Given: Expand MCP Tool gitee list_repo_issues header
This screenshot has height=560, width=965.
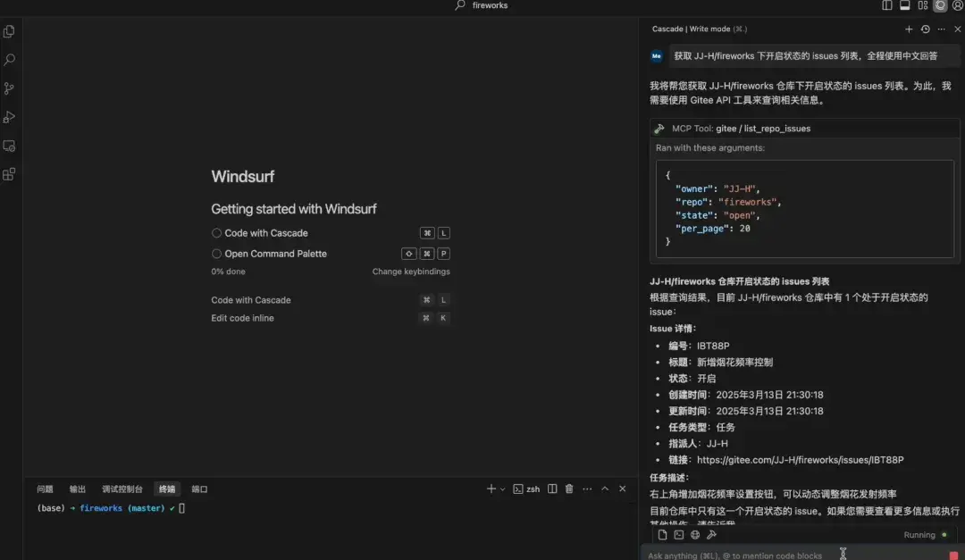Looking at the screenshot, I should (x=805, y=129).
